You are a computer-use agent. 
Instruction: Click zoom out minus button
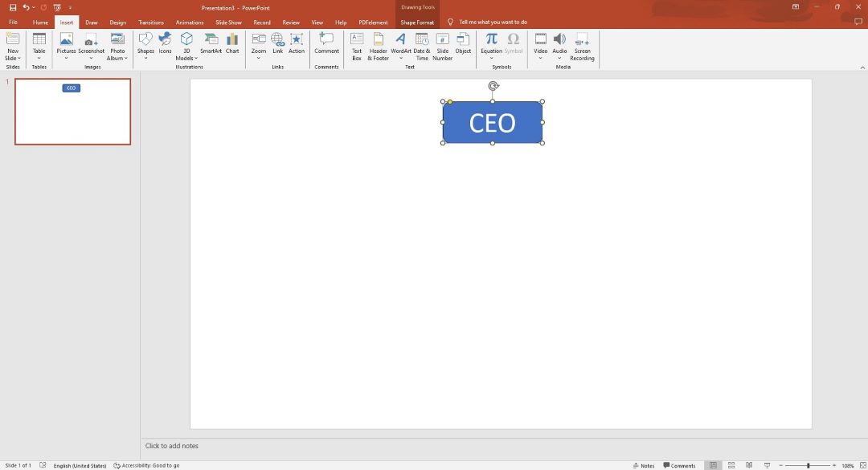coord(780,465)
